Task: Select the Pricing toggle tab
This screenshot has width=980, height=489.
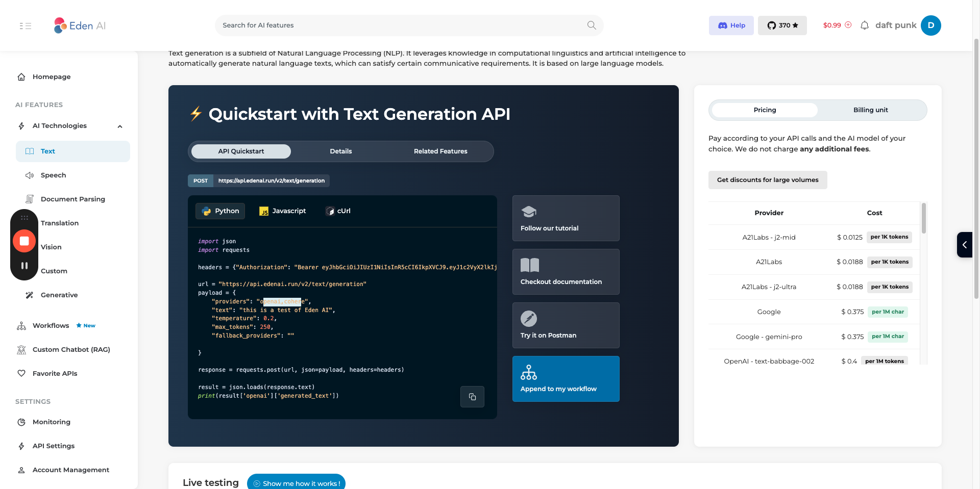Action: pos(765,110)
